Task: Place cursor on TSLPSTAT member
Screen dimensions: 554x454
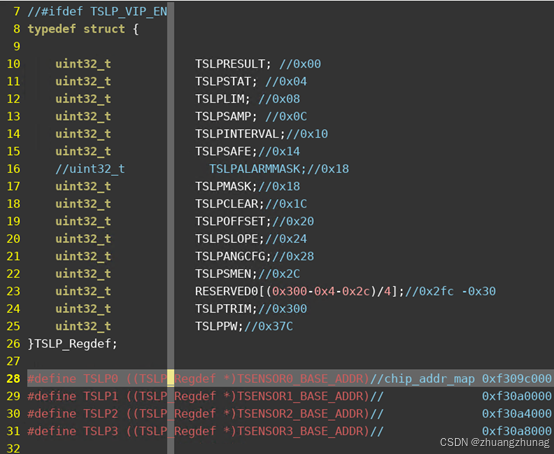Action: [x=223, y=81]
